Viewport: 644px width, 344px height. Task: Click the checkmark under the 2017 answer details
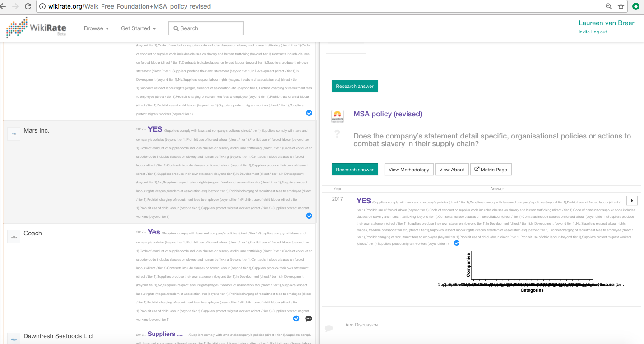coord(456,243)
